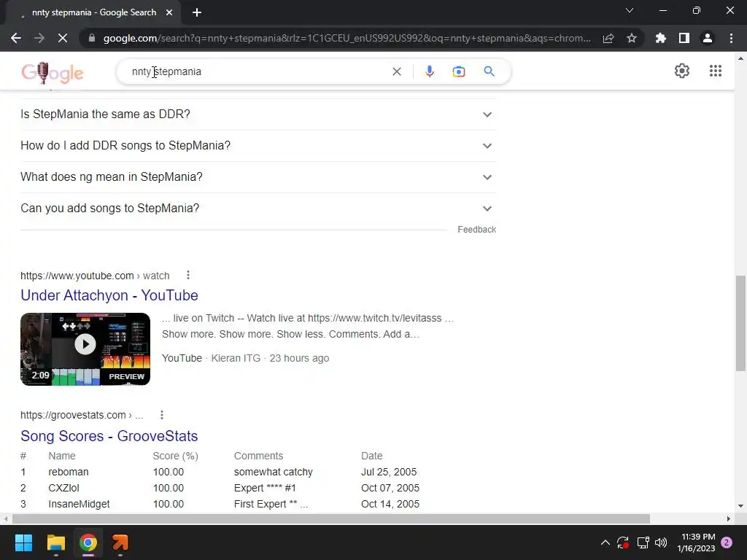Open Chrome's three-dot menu
This screenshot has height=560, width=747.
pos(731,38)
